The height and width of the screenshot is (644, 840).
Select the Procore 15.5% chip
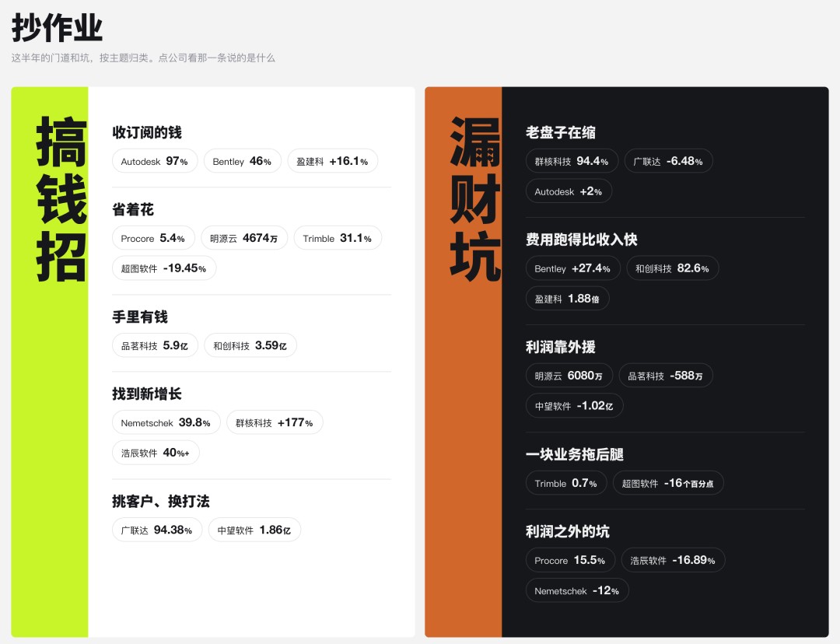click(571, 560)
